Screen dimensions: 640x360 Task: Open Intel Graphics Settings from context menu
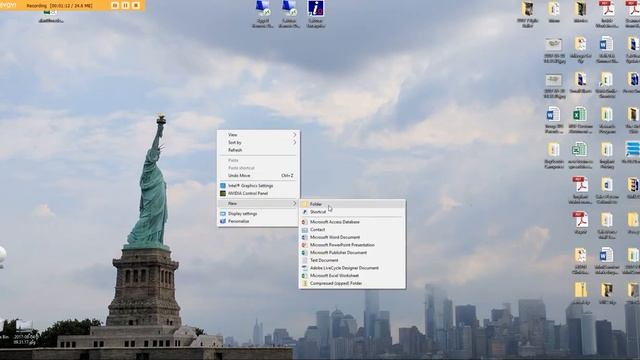coord(258,186)
